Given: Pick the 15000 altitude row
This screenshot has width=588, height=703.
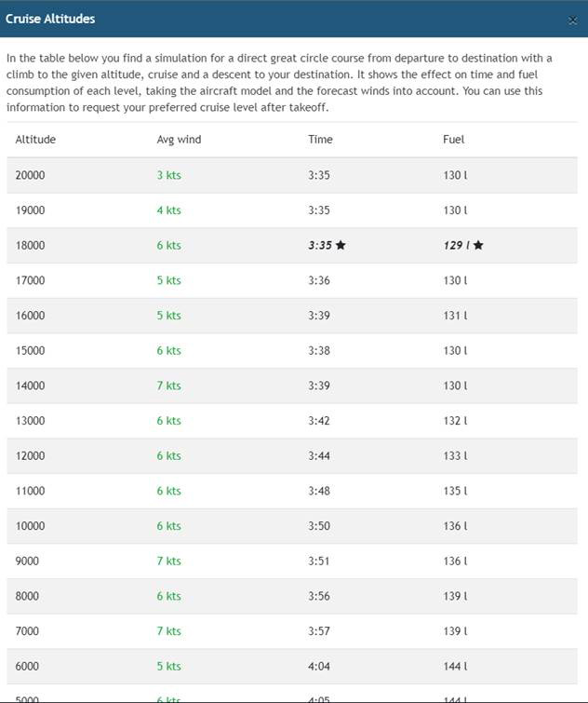Looking at the screenshot, I should pos(30,351).
